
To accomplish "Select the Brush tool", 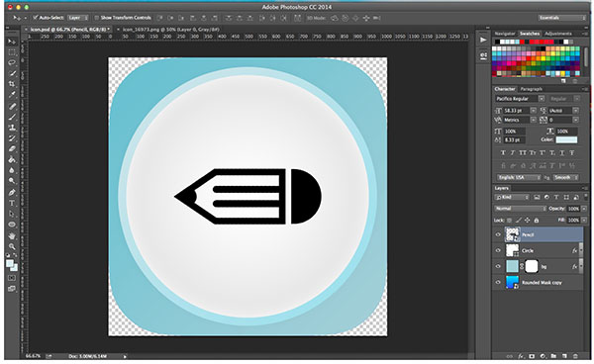I will coord(12,117).
